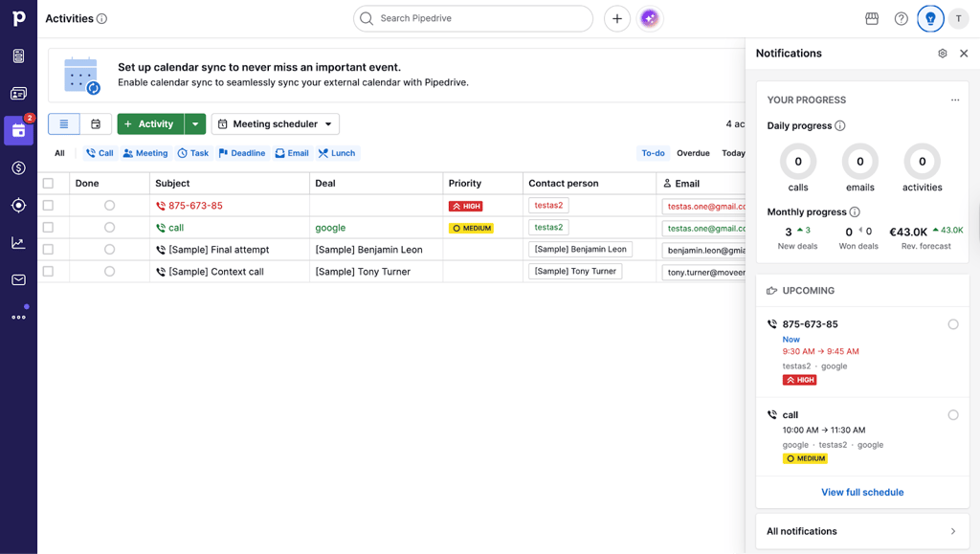Filter by Deadline type

242,153
